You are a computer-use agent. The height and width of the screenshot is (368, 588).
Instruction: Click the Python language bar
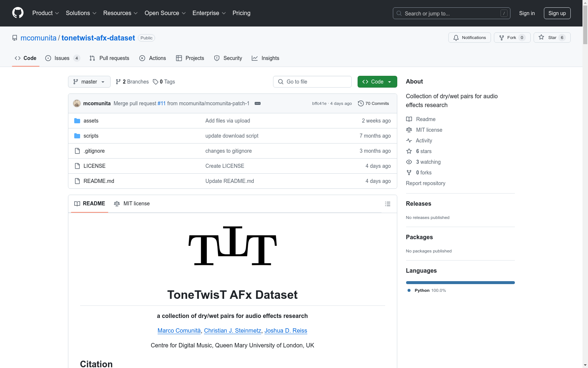[460, 283]
